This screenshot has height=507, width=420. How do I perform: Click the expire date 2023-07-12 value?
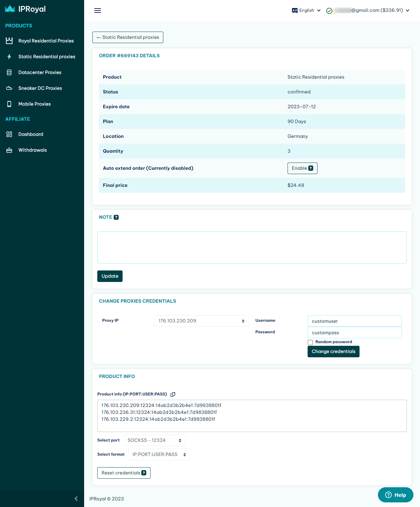tap(302, 107)
